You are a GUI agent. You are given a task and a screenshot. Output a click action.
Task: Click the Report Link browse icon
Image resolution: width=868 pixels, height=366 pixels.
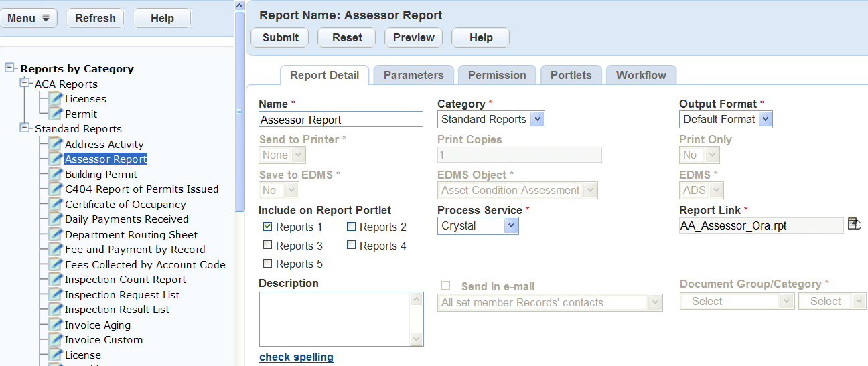pyautogui.click(x=854, y=224)
